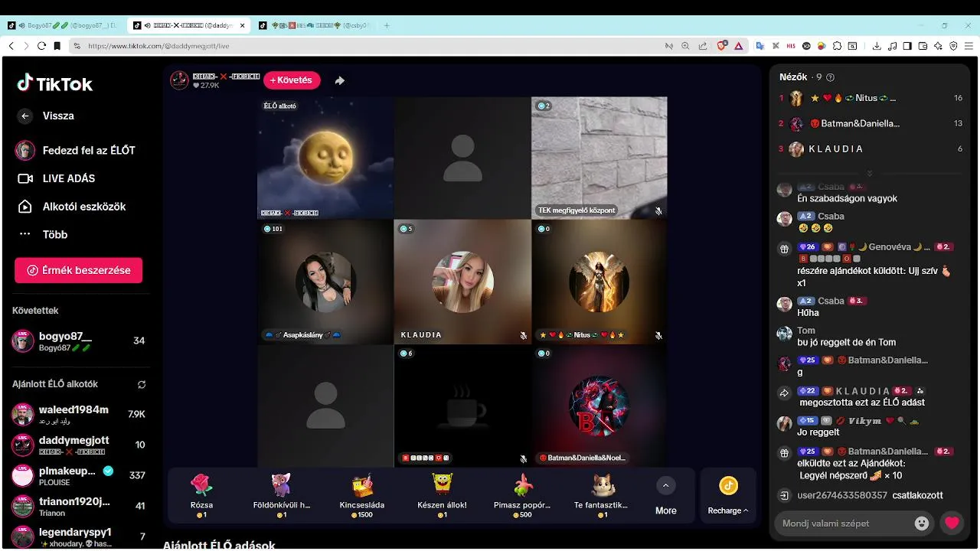
Task: Toggle the browser sidebar panel
Action: [x=907, y=46]
